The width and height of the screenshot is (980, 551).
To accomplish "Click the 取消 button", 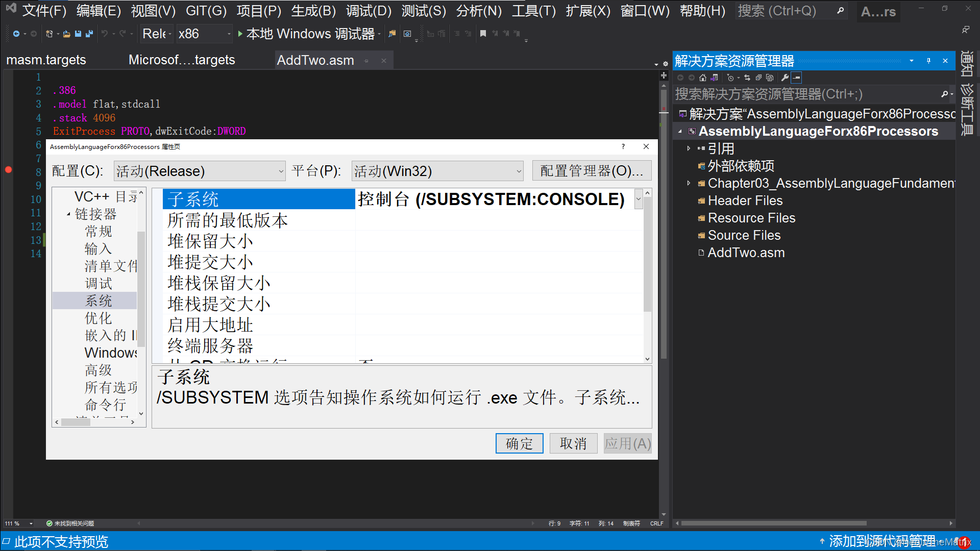I will tap(573, 443).
